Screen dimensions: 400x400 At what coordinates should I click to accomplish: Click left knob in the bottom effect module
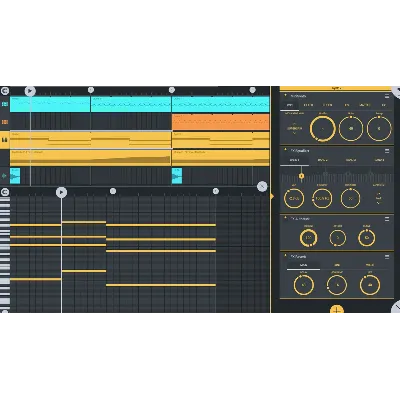click(x=304, y=285)
